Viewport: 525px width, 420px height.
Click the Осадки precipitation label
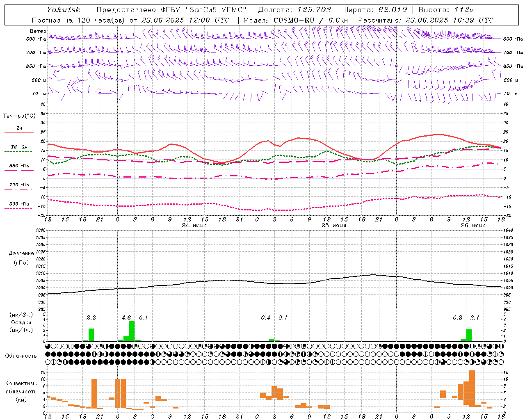21,322
